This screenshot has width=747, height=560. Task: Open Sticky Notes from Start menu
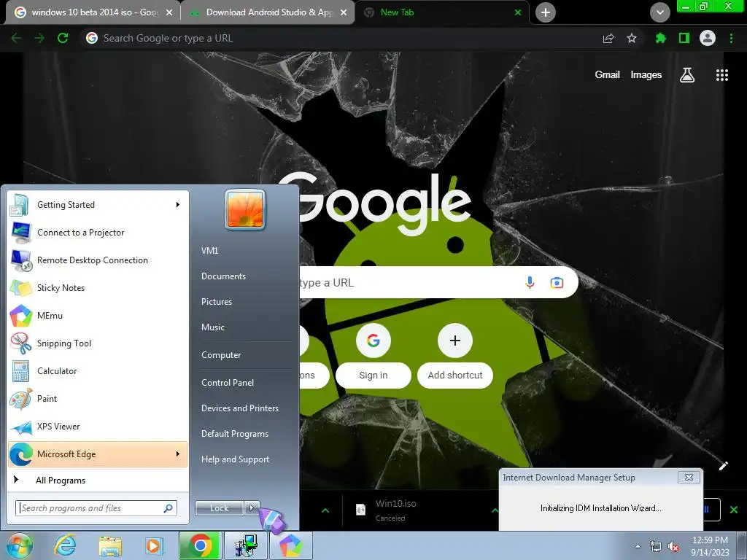(98, 288)
